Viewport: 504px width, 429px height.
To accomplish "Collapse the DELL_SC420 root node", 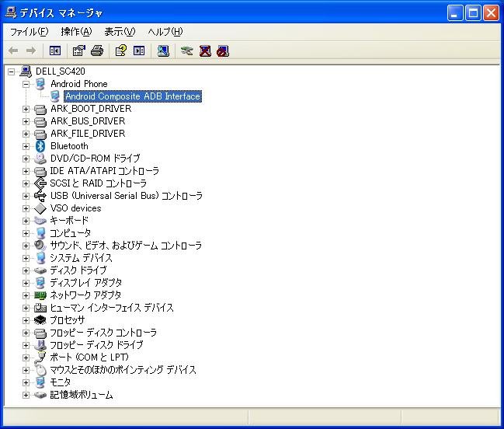I will 11,71.
